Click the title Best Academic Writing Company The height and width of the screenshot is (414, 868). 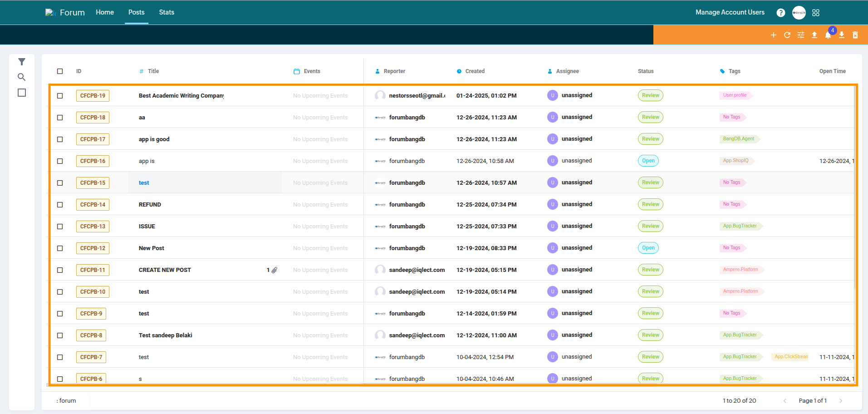point(181,96)
